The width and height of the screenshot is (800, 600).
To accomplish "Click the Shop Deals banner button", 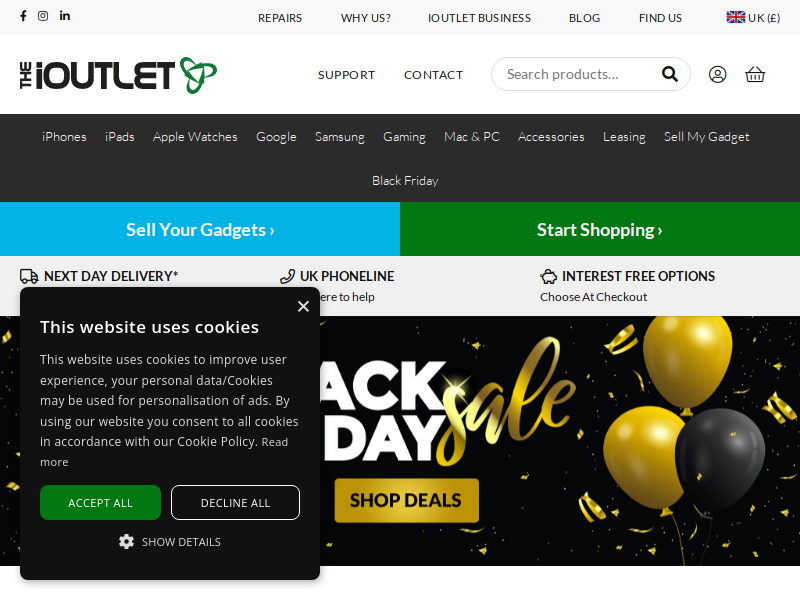I will (407, 501).
